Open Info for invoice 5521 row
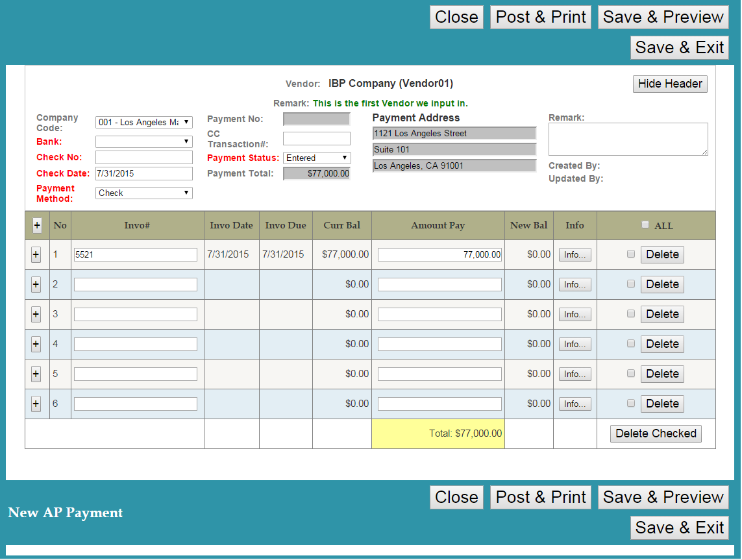Screen dimensions: 742x560 click(x=575, y=255)
